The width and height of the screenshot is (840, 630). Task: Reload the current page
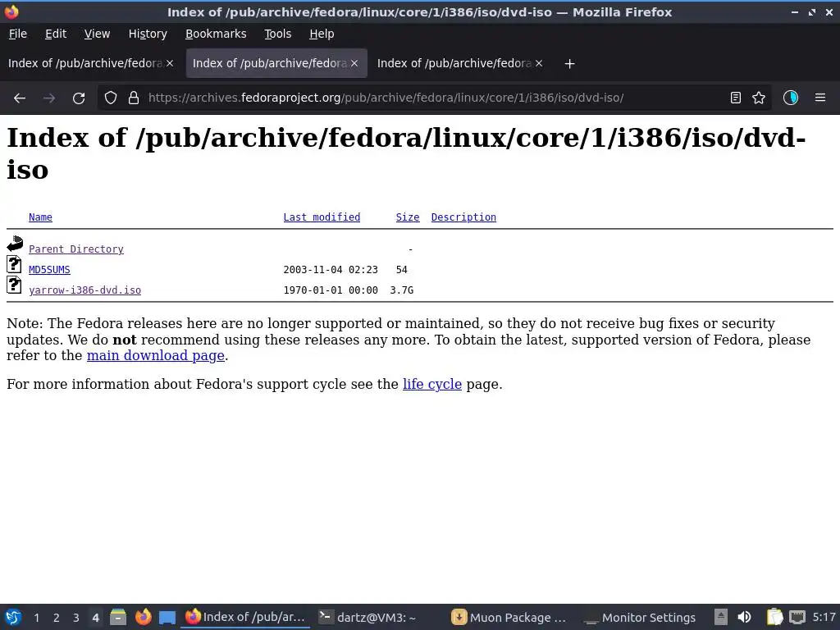point(79,98)
